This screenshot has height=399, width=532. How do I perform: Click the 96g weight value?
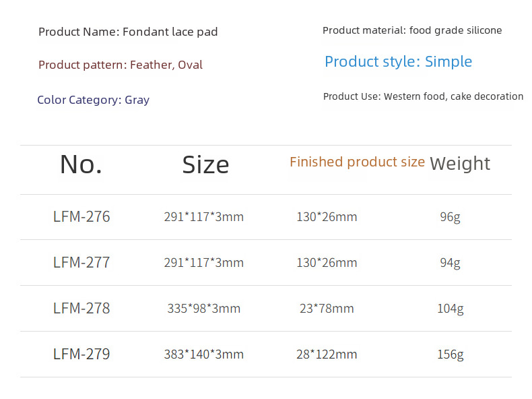click(450, 217)
